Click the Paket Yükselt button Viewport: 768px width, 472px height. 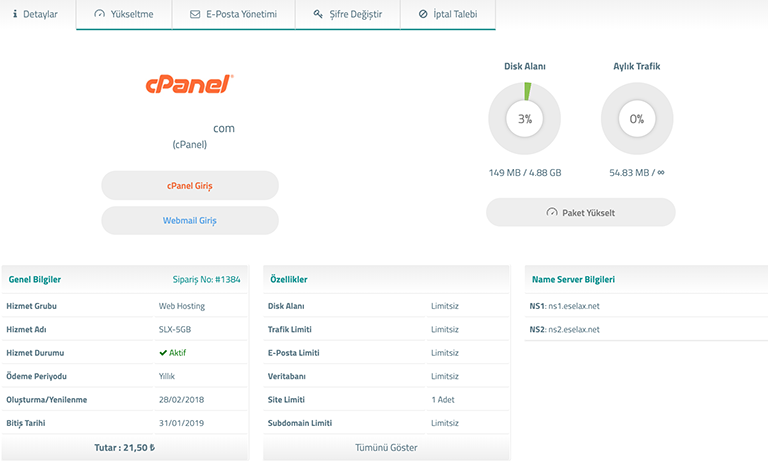coord(580,212)
